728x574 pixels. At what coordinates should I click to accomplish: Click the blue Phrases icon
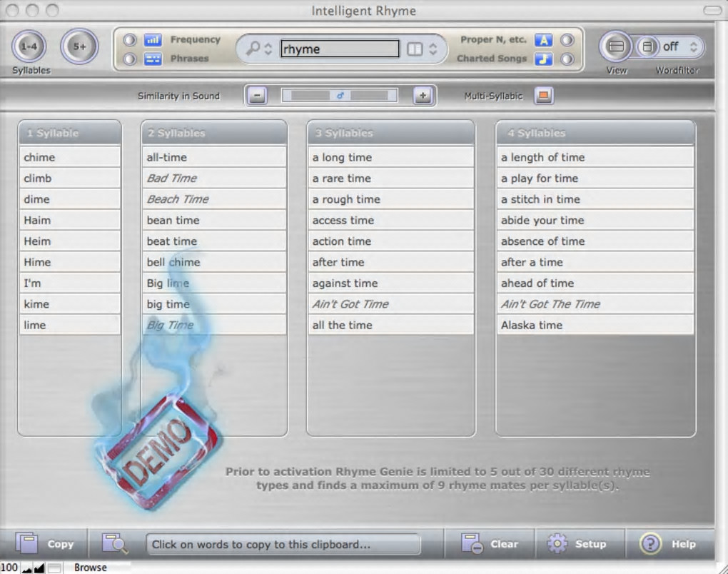152,59
